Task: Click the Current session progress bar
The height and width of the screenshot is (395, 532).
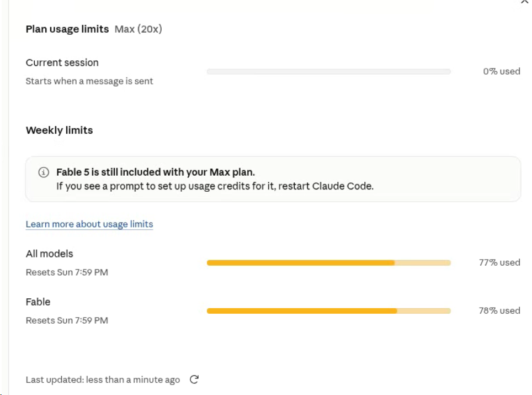Action: pyautogui.click(x=329, y=72)
